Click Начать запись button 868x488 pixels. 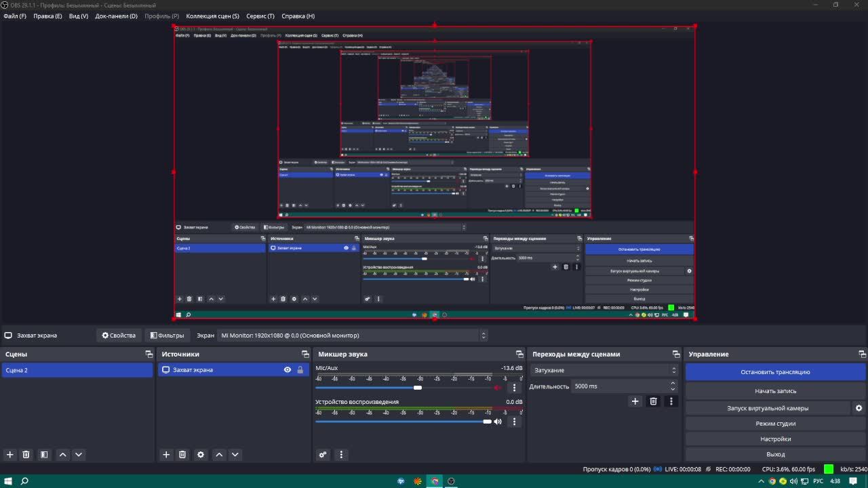pos(775,391)
